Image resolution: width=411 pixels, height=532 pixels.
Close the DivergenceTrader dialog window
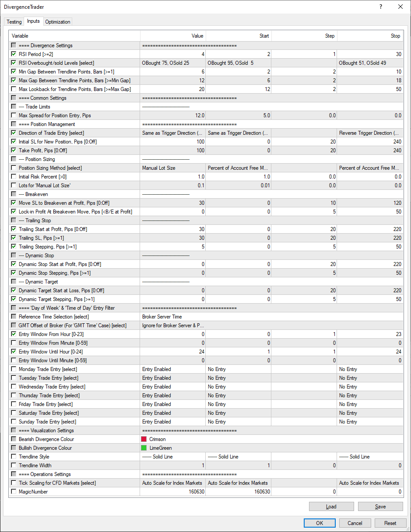[400, 7]
